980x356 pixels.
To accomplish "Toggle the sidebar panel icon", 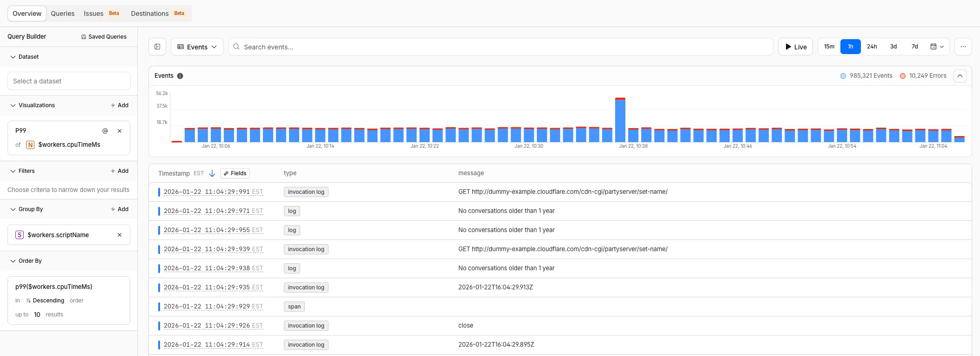I will [157, 47].
